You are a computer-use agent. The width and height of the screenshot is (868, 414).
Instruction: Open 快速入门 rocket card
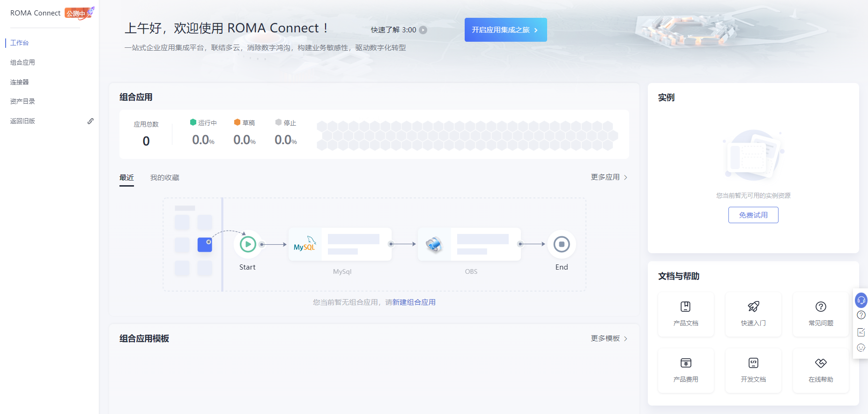(x=753, y=314)
